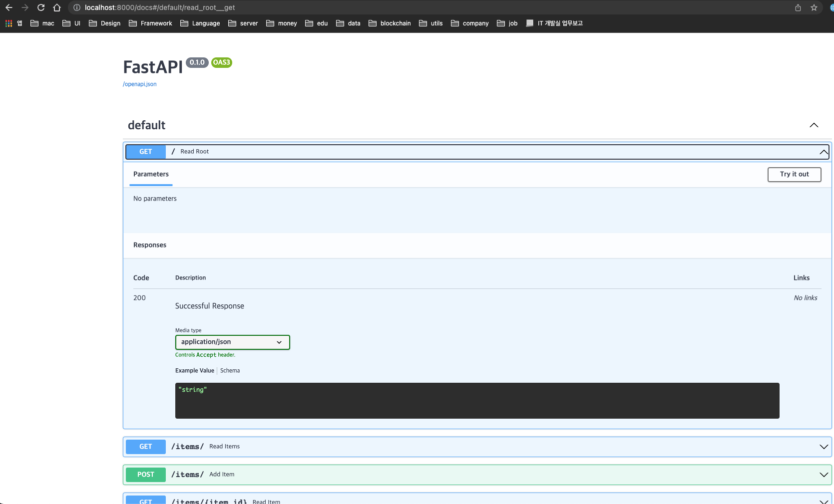Click the OAS3 badge
Screen dimensions: 834x504
(x=221, y=62)
